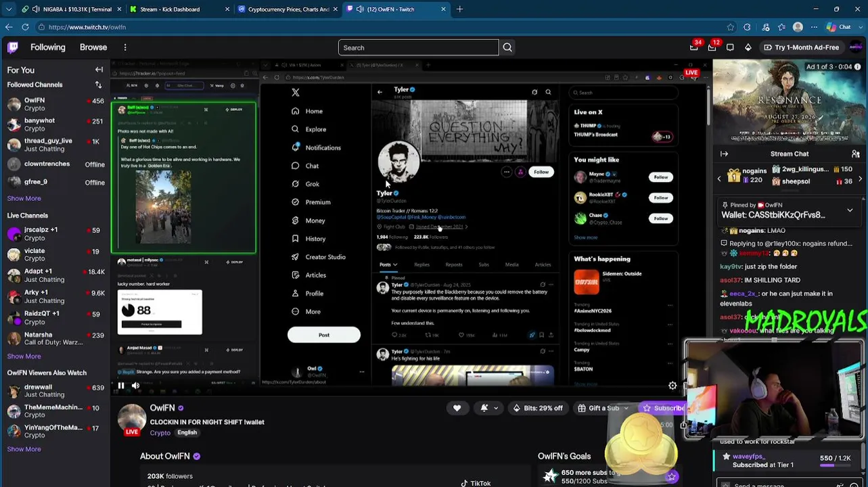Close the OwlFN Twitch browser tab

[443, 9]
